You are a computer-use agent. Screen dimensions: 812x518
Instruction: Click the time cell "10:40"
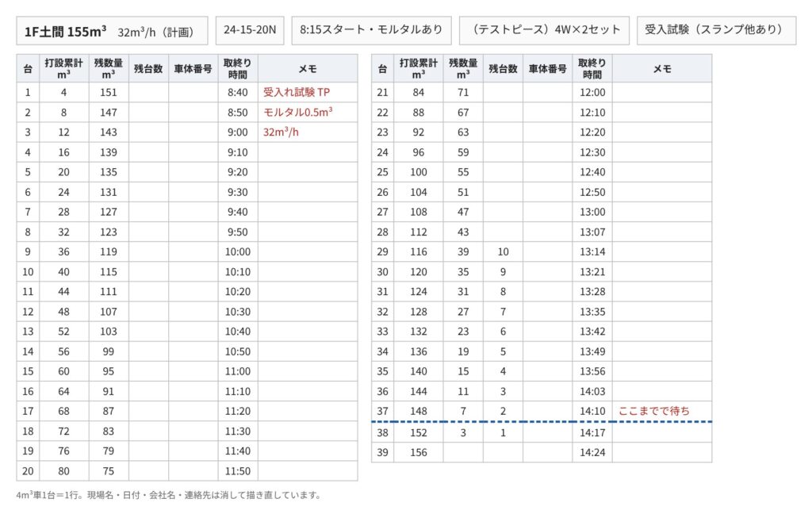click(x=238, y=332)
